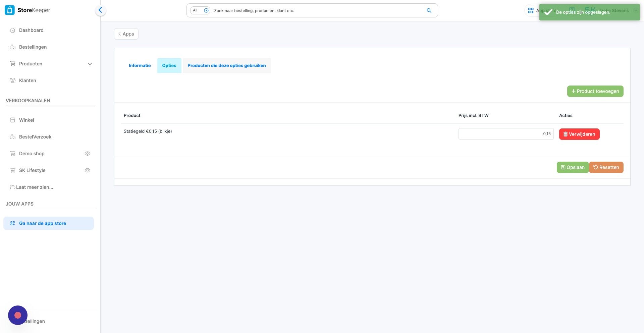Click the Product column header
This screenshot has height=333, width=644.
(x=132, y=115)
